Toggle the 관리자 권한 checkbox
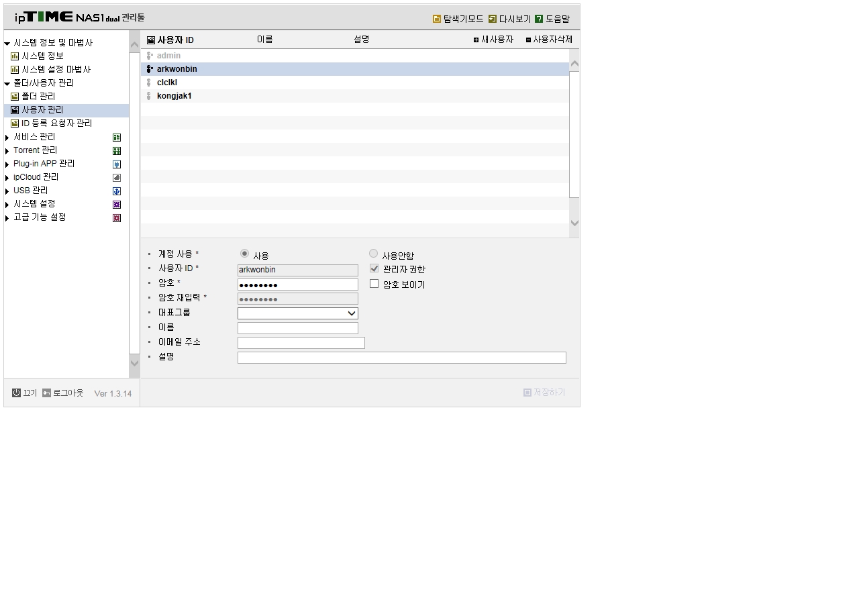Viewport: 859px width, 616px height. (374, 268)
